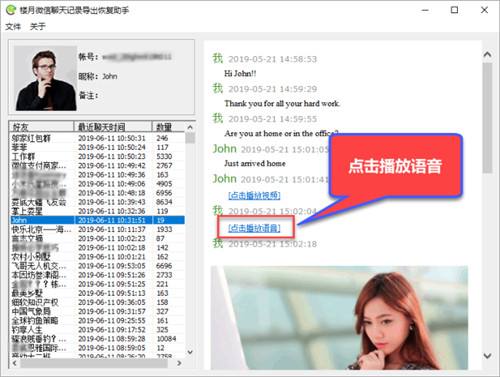Select the John row in friend list
This screenshot has height=377, width=500.
click(x=97, y=220)
